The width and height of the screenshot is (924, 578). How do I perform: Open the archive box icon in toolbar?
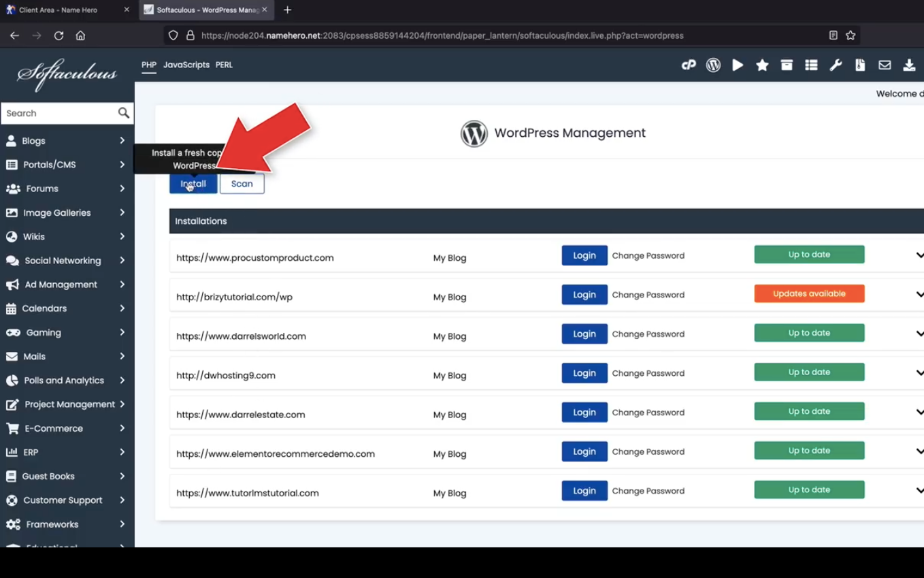787,65
